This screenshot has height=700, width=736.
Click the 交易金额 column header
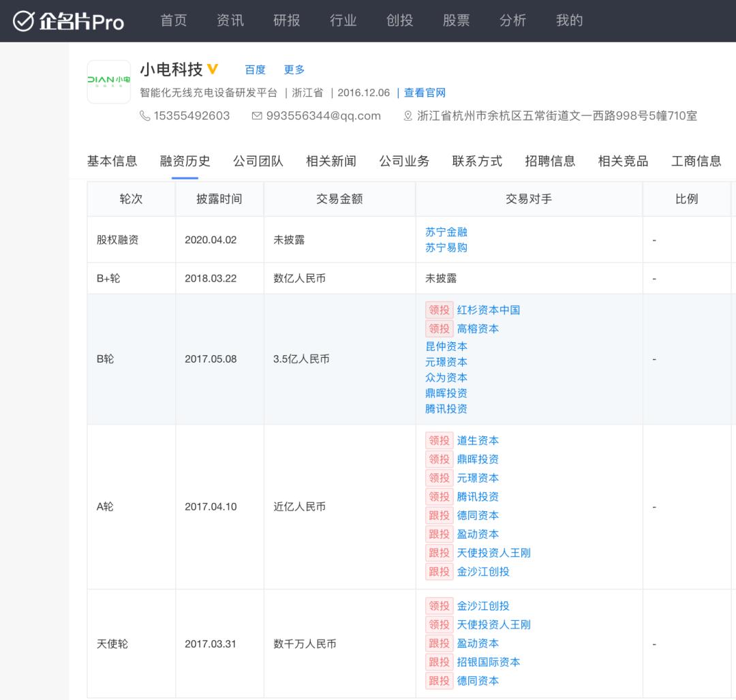(x=339, y=199)
